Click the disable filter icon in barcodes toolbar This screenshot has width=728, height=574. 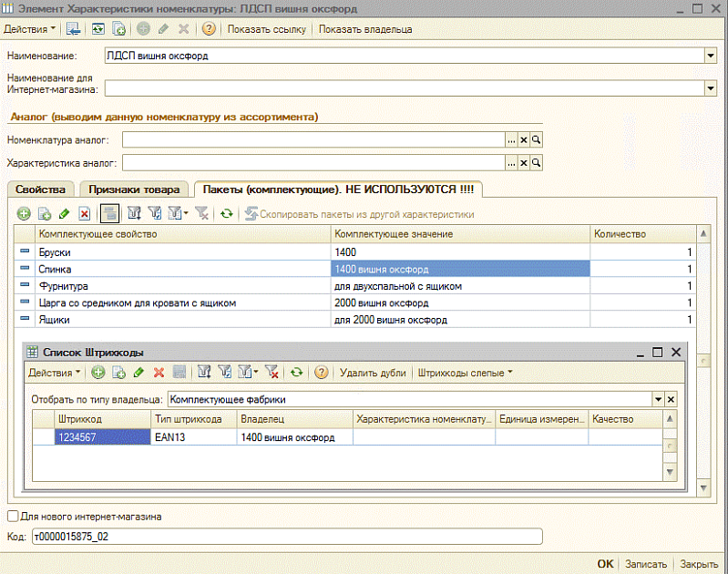click(272, 372)
